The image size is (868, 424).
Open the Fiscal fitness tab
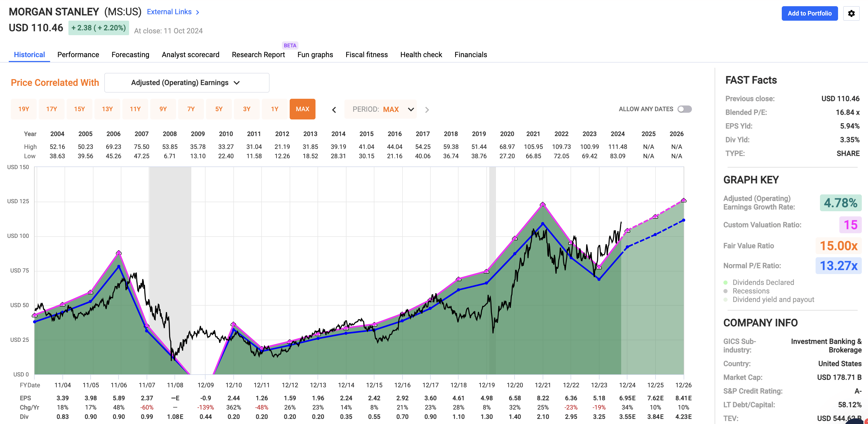pos(366,55)
